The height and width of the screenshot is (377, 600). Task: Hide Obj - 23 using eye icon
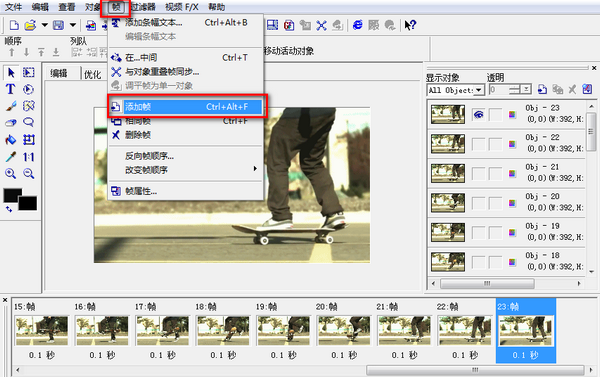click(x=478, y=114)
